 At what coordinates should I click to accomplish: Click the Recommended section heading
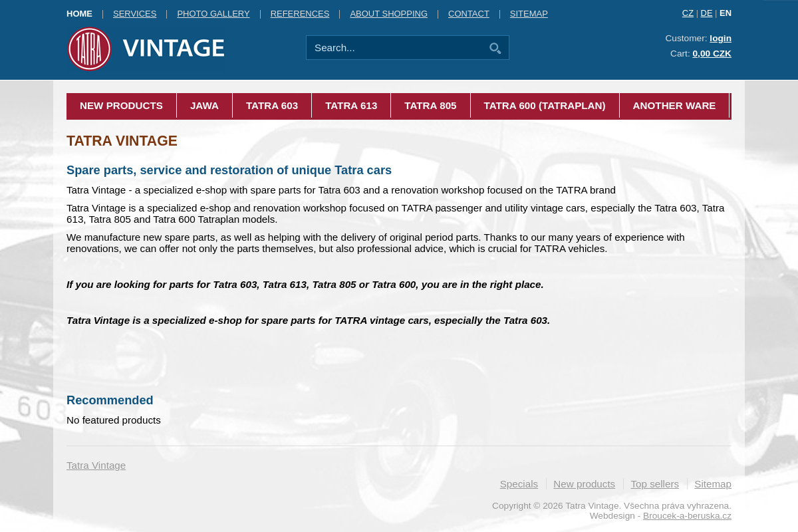click(110, 400)
